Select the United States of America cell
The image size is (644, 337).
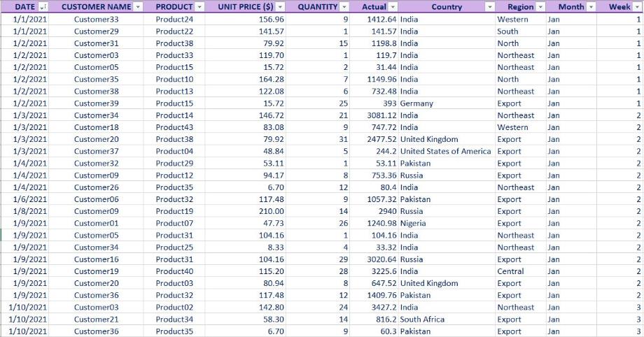point(445,151)
